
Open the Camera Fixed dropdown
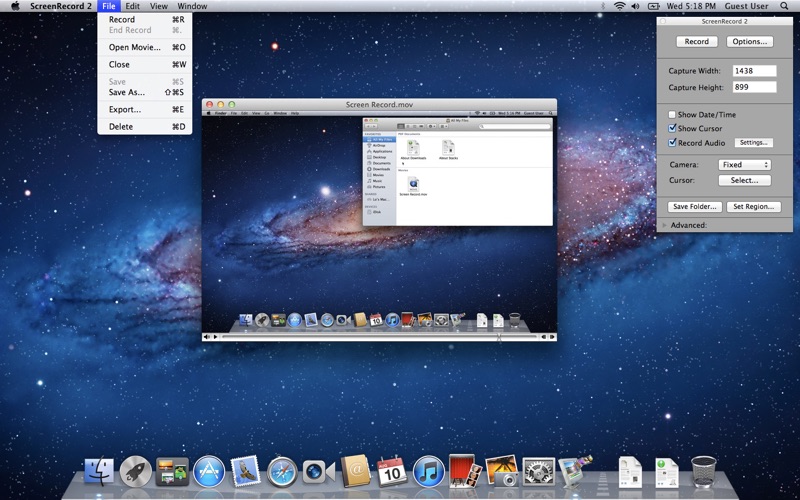click(744, 165)
